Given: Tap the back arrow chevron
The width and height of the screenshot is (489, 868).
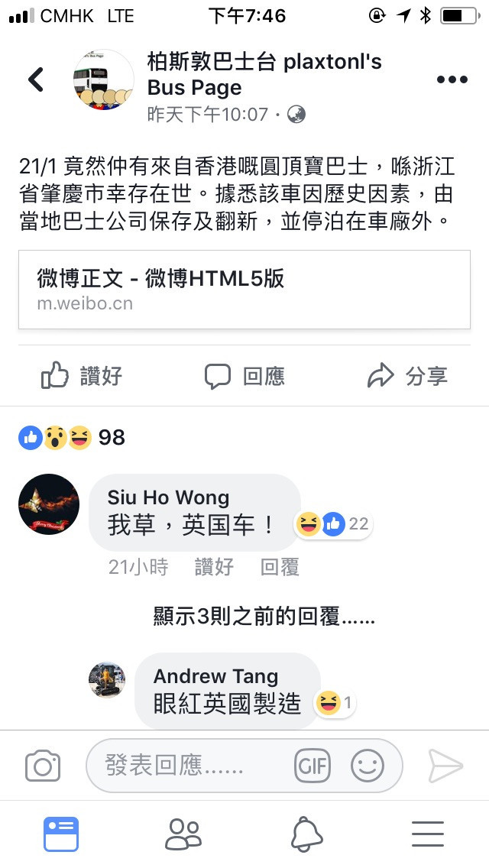Looking at the screenshot, I should 36,79.
